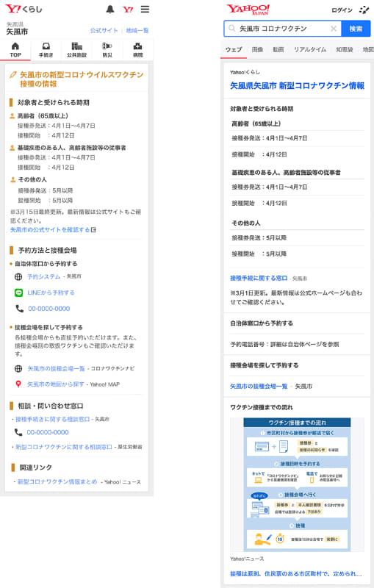Clear the search field with X icon
This screenshot has width=374, height=588.
point(333,29)
